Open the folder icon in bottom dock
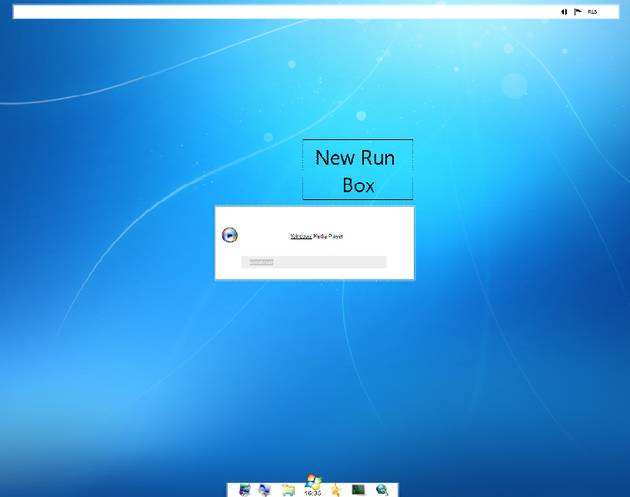This screenshot has height=497, width=630. [288, 489]
